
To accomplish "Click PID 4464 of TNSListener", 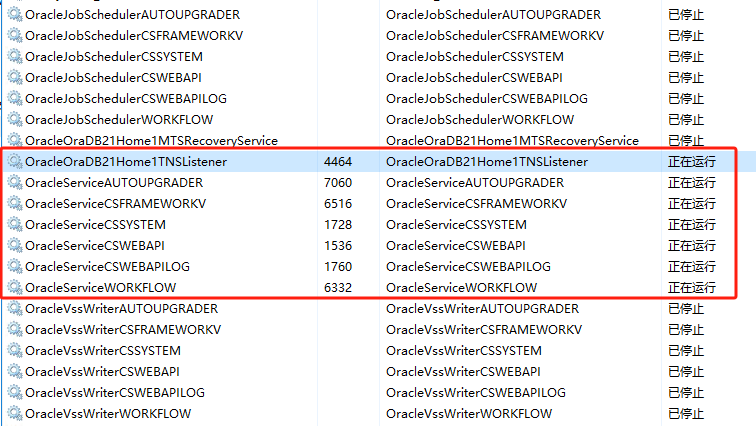I will (x=338, y=161).
